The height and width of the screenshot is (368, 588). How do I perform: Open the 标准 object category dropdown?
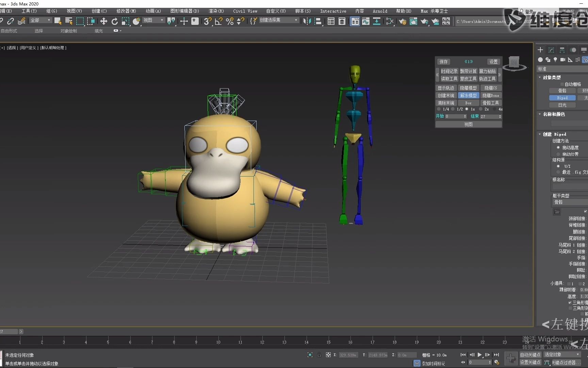[x=562, y=69]
